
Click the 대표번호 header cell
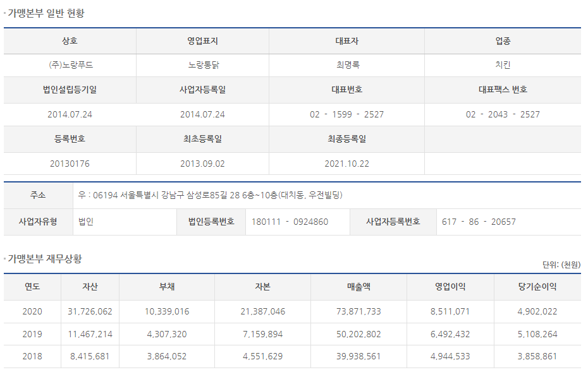pos(347,90)
